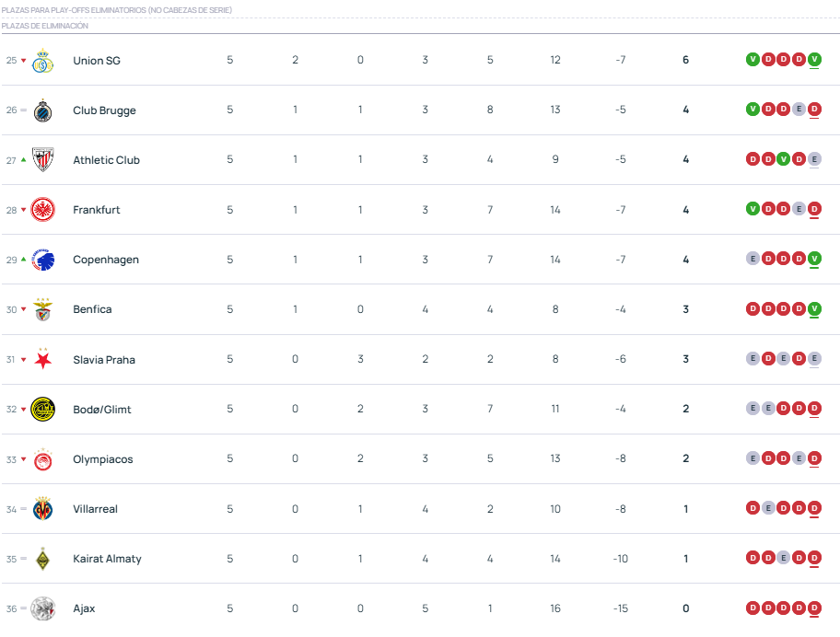This screenshot has height=637, width=840.
Task: Click the Benfica eagle crest
Action: 42,309
